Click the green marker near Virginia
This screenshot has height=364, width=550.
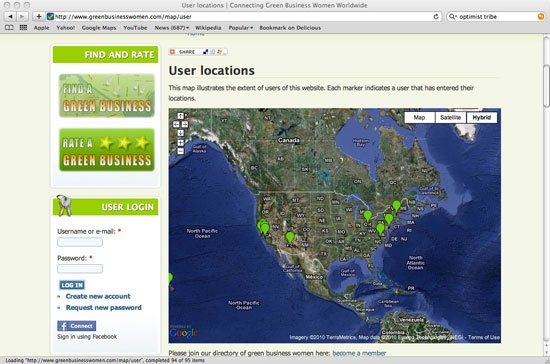click(x=381, y=229)
